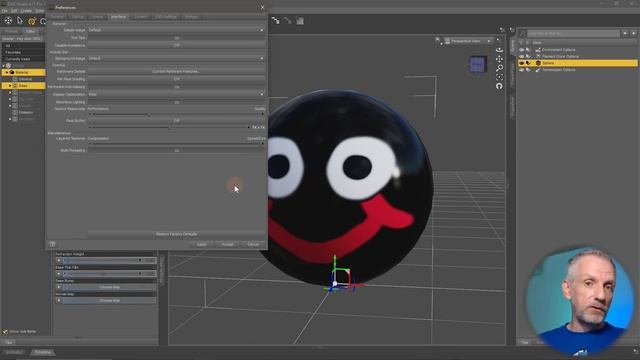Click the Environment Options node icon
The width and height of the screenshot is (640, 360).
[538, 50]
